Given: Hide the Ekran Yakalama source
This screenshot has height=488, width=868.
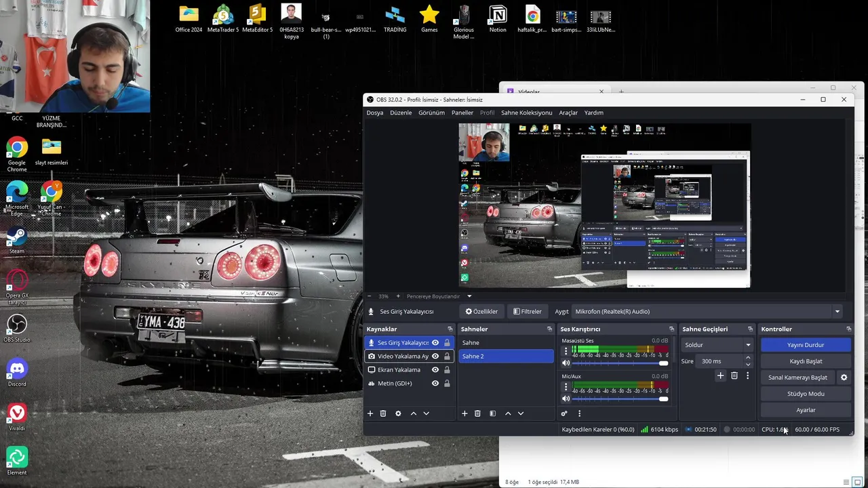Looking at the screenshot, I should tap(435, 370).
